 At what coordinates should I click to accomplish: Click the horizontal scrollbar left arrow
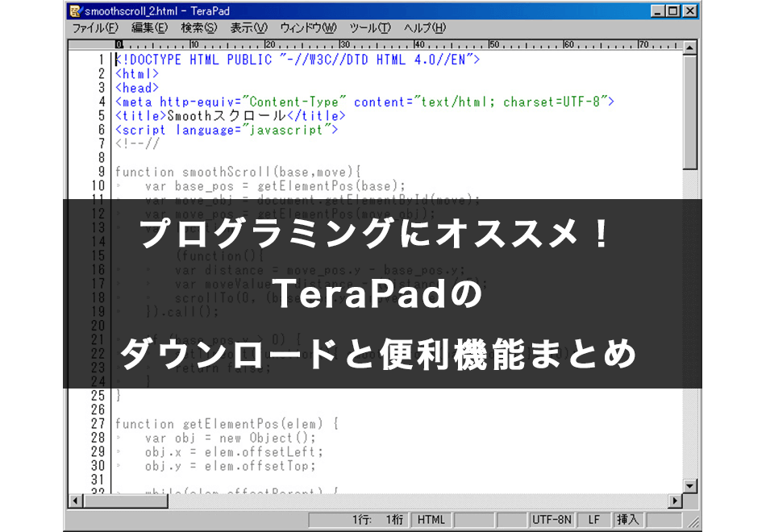(x=75, y=501)
